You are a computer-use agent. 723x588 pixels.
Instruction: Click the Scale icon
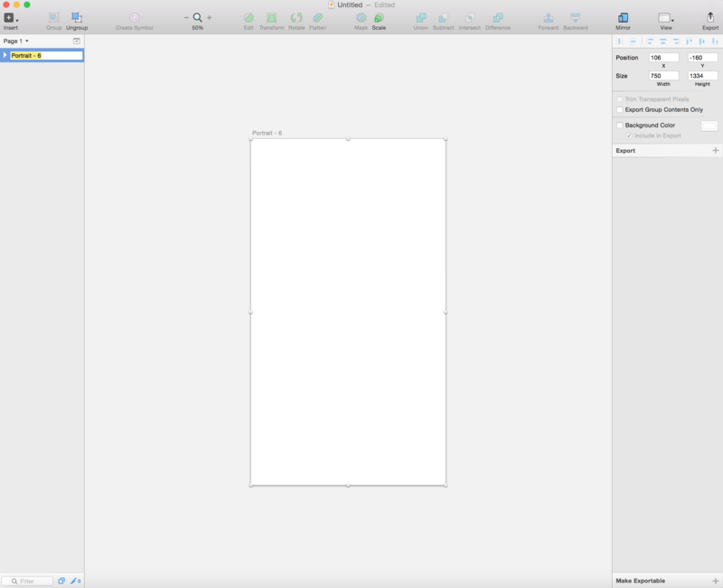point(379,18)
